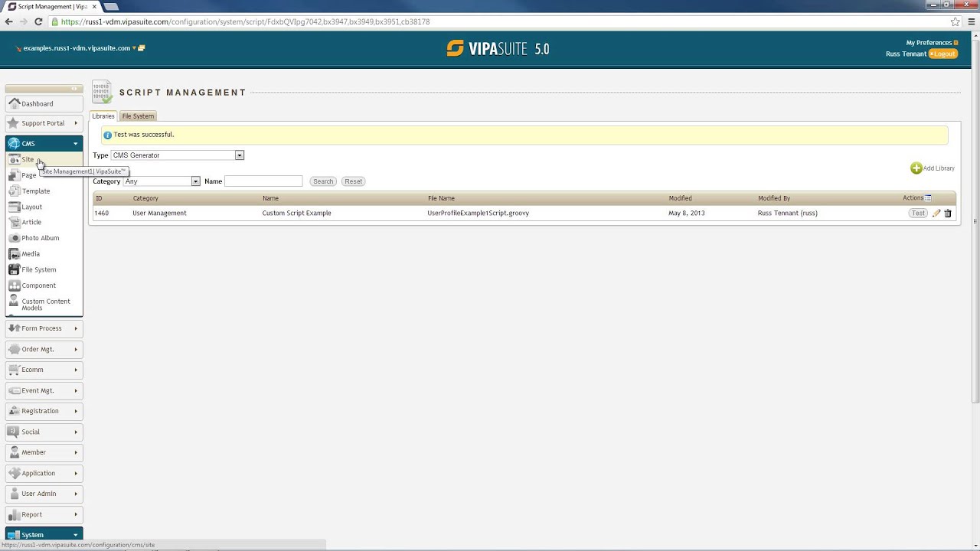Click the Search button
This screenshot has height=551, width=980.
pyautogui.click(x=323, y=181)
